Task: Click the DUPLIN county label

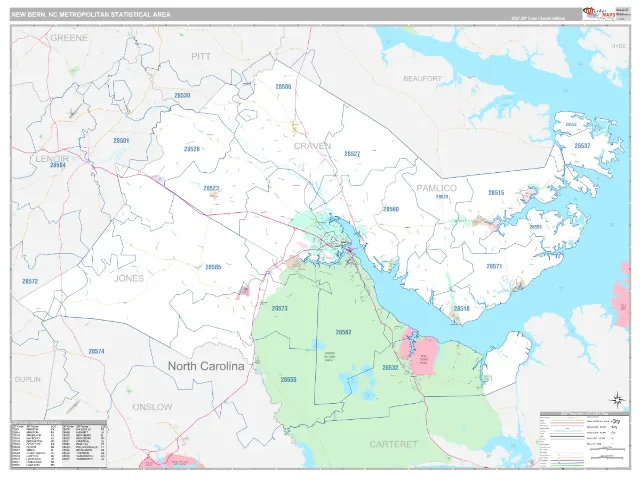Action: [x=28, y=379]
